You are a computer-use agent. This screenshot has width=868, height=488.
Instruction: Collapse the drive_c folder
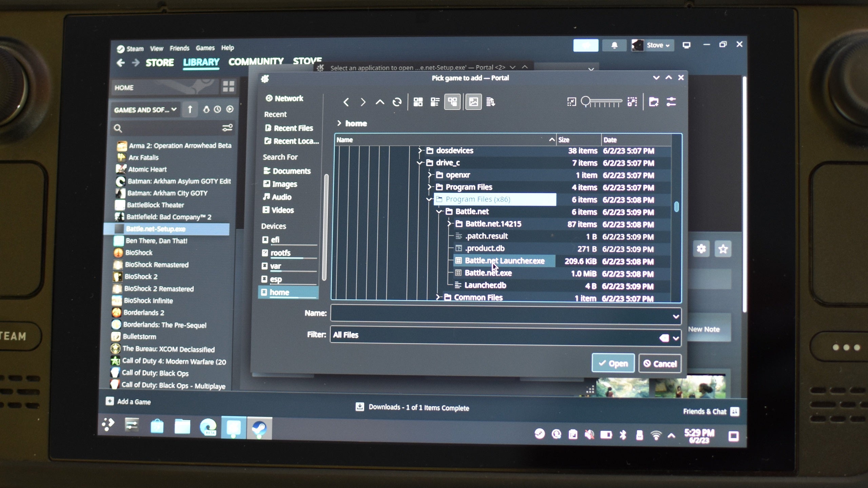pos(420,163)
